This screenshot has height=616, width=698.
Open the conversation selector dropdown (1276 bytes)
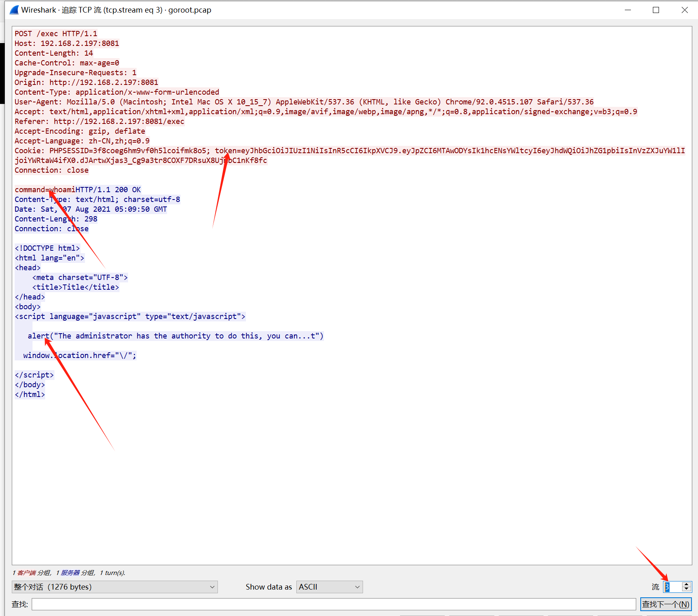[115, 587]
